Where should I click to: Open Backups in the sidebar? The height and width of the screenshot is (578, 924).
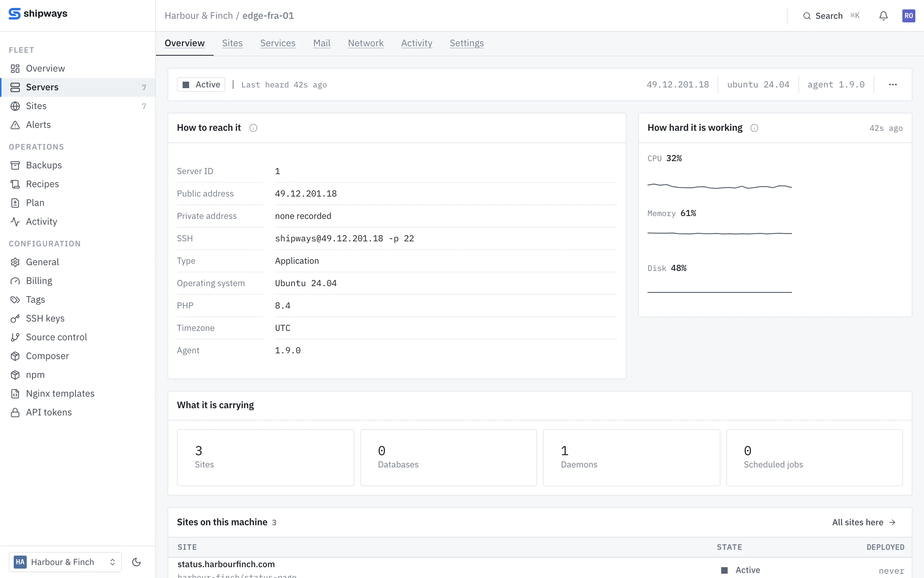(x=78, y=165)
